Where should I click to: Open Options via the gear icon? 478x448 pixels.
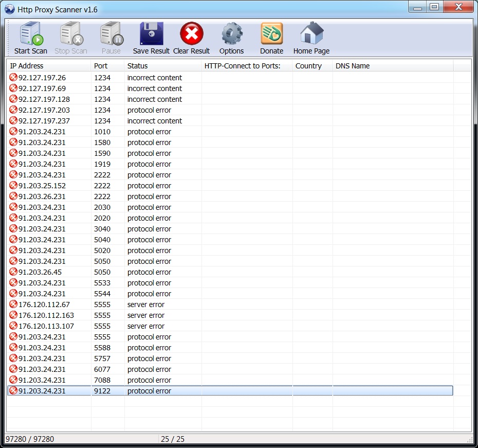pyautogui.click(x=232, y=33)
